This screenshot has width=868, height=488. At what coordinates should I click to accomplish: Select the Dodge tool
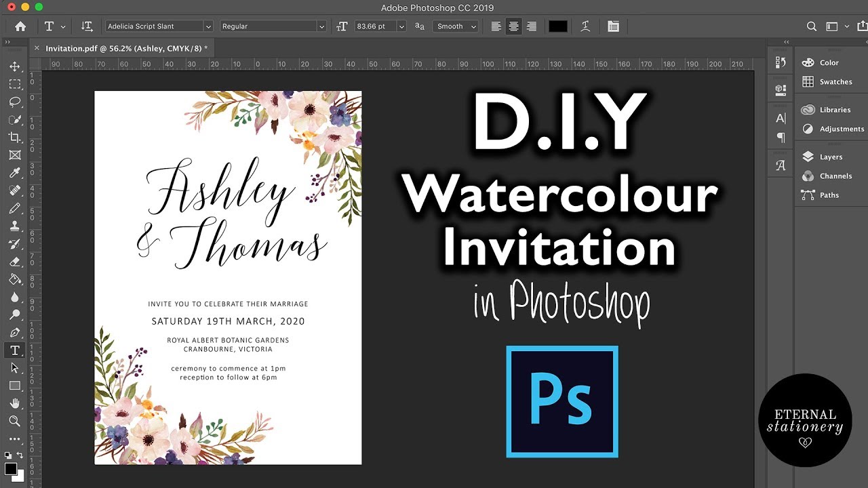click(14, 314)
